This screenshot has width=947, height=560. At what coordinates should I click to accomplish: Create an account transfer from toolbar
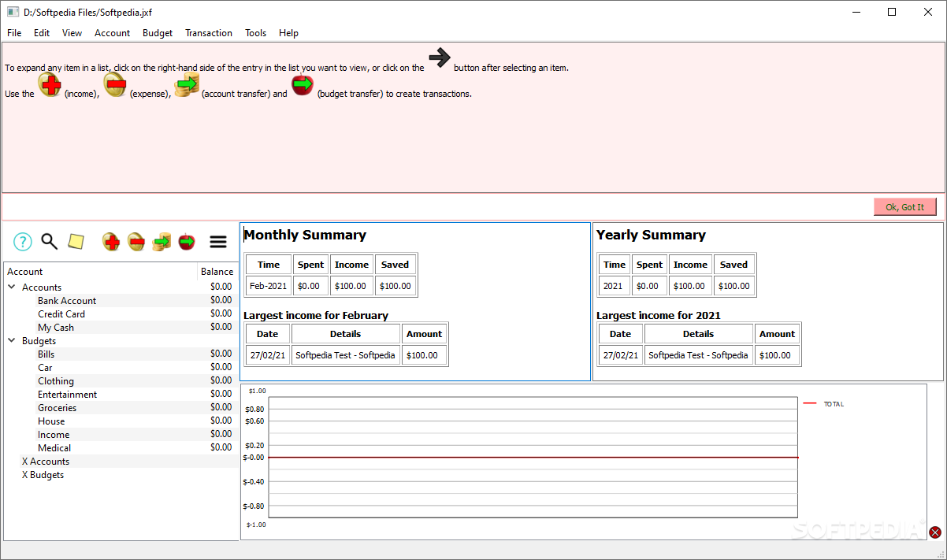[162, 242]
